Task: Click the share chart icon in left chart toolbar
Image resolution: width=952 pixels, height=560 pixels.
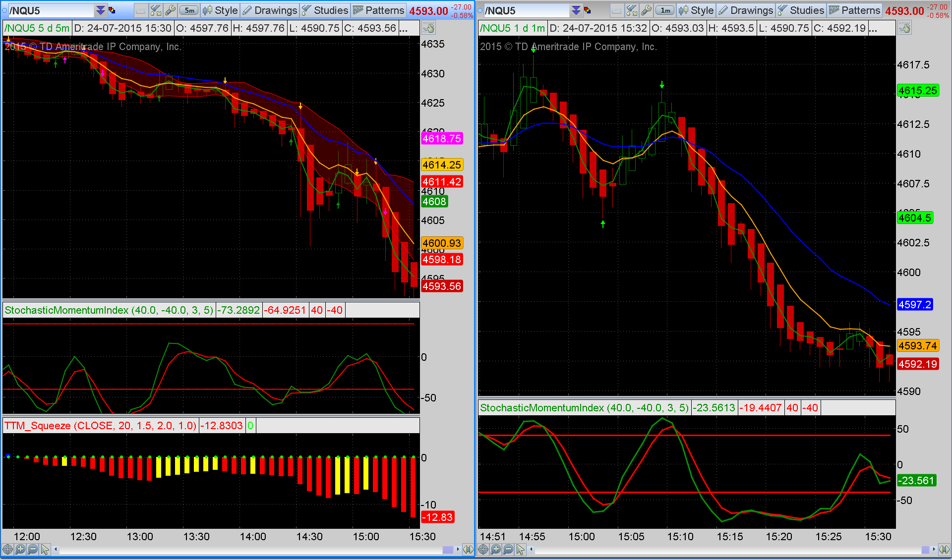Action: pos(140,10)
